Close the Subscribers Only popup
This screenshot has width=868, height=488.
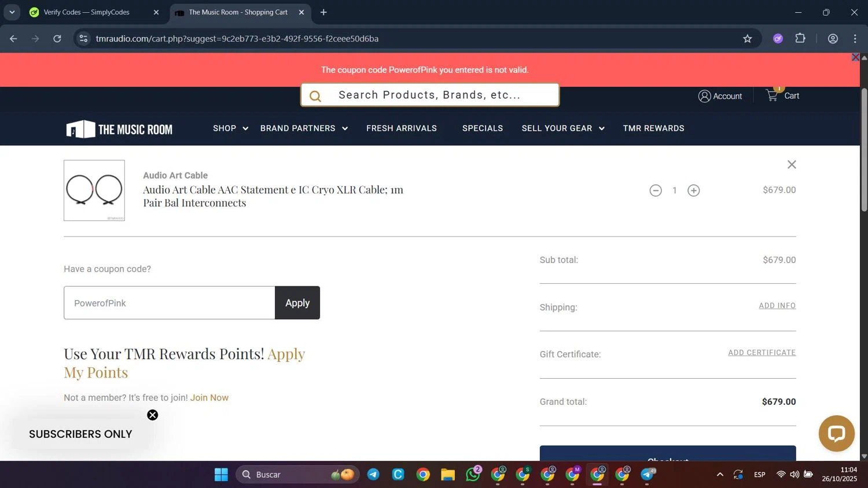(152, 415)
